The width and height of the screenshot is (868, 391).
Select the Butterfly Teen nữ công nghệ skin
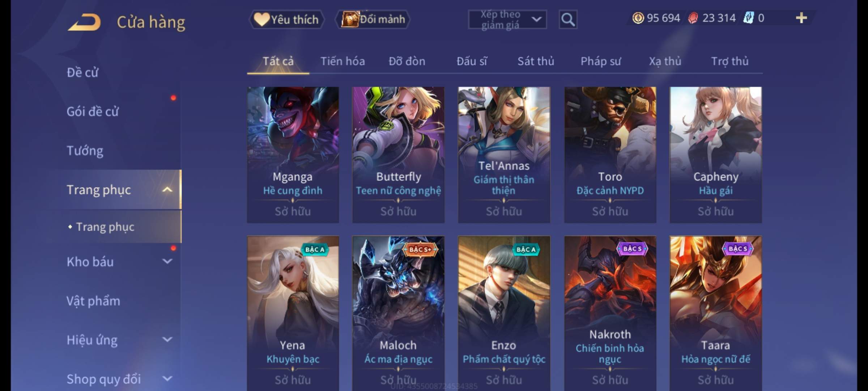pos(398,155)
